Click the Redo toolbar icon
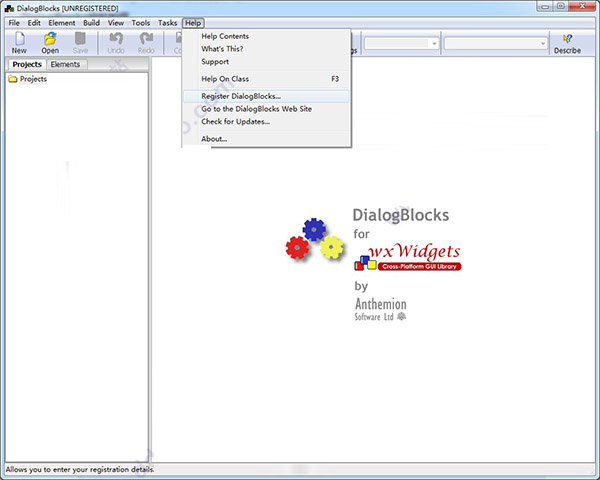 [146, 43]
